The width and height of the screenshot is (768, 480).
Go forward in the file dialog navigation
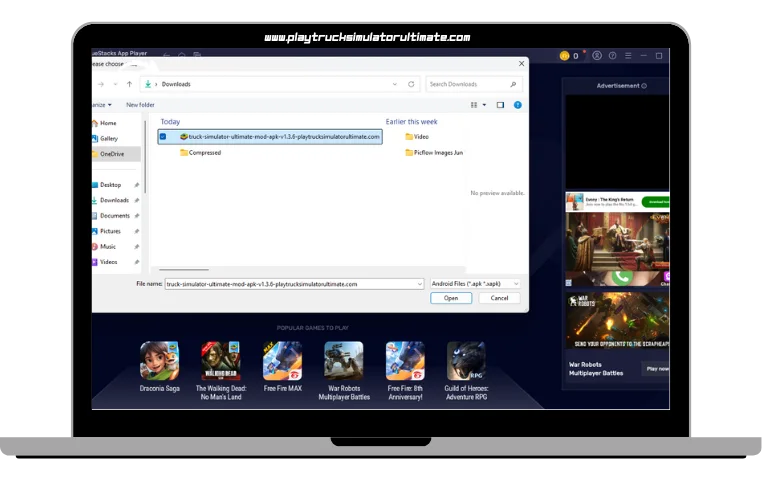pos(101,84)
